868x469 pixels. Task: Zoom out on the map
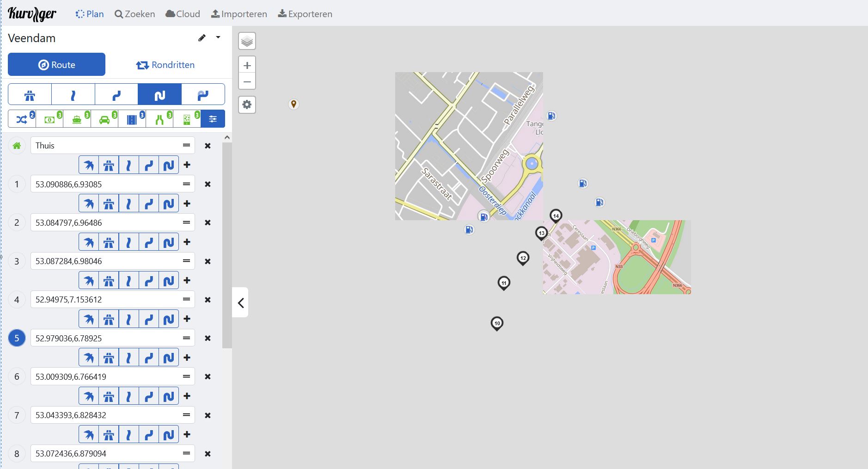click(x=247, y=82)
